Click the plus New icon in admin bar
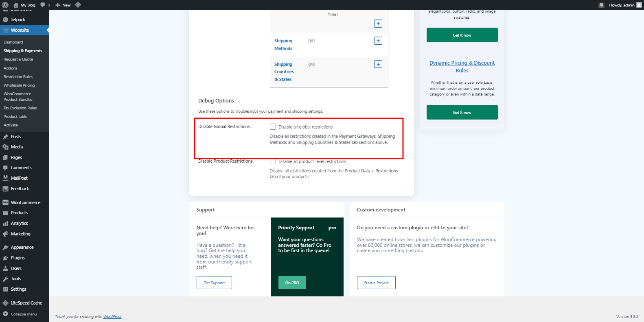The height and width of the screenshot is (322, 644). click(x=58, y=5)
